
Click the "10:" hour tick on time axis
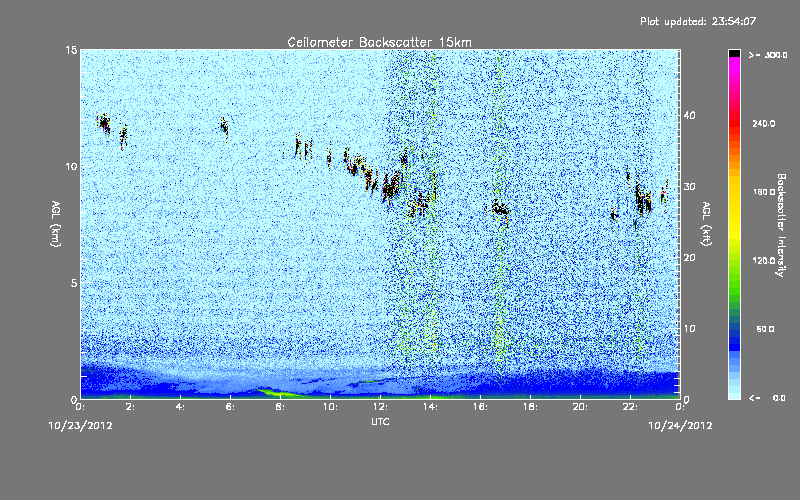point(330,407)
